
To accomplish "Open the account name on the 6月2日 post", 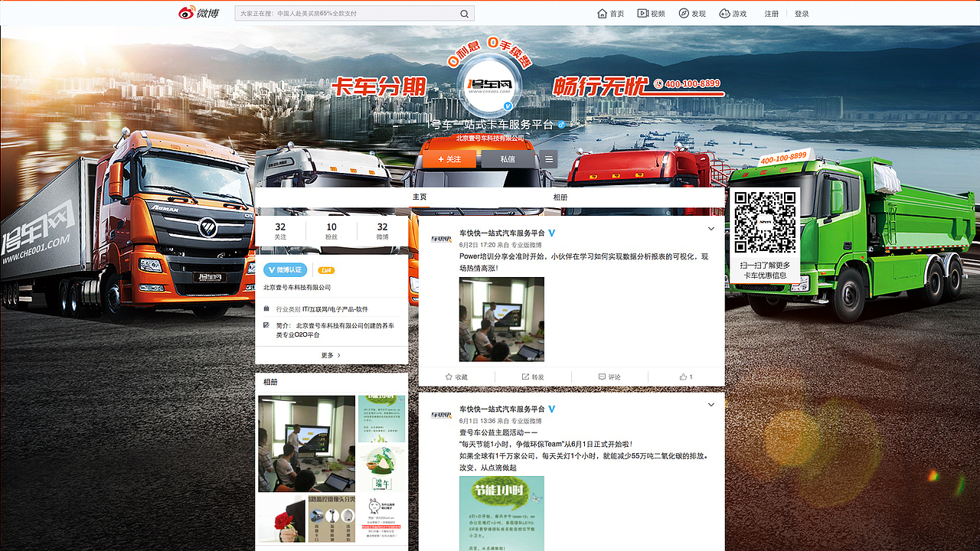I will [502, 233].
